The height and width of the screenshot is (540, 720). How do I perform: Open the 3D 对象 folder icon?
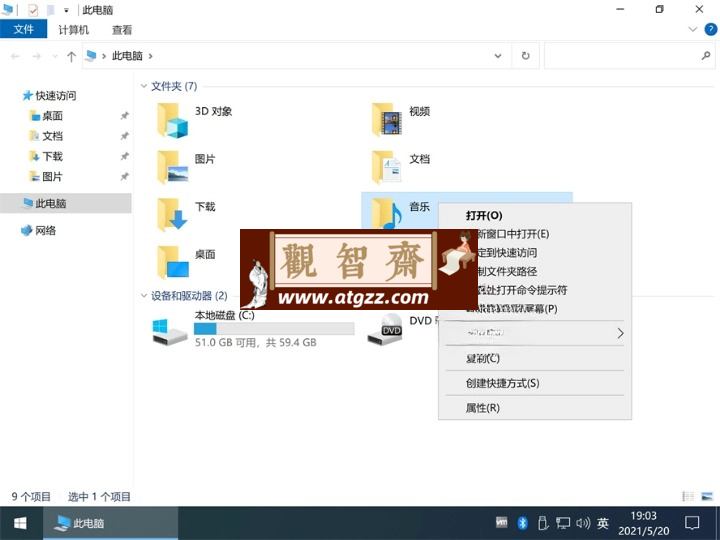click(172, 120)
